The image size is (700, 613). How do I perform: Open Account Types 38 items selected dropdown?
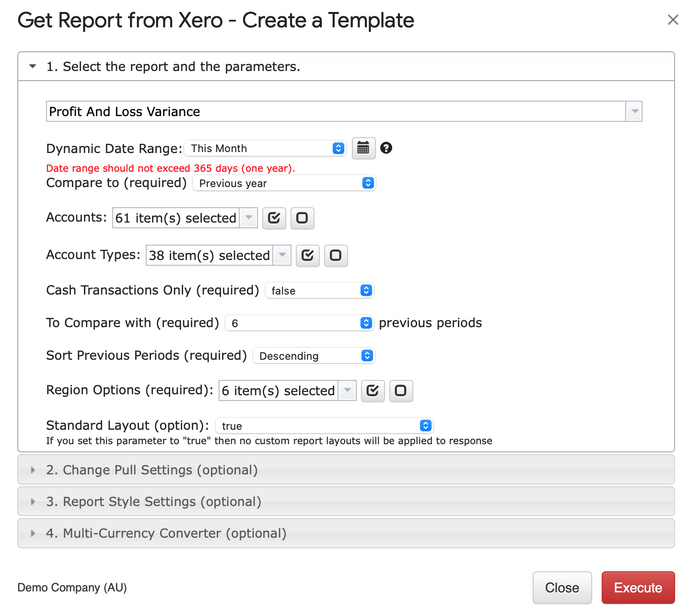219,256
